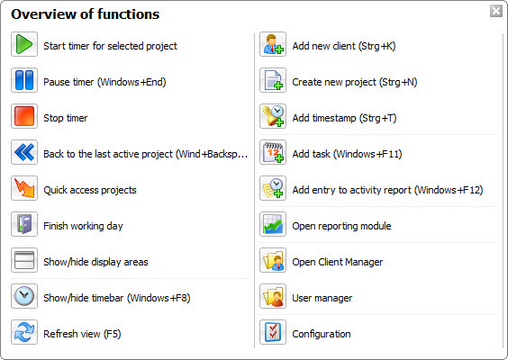
Task: Click the Add task calendar icon
Action: (273, 152)
